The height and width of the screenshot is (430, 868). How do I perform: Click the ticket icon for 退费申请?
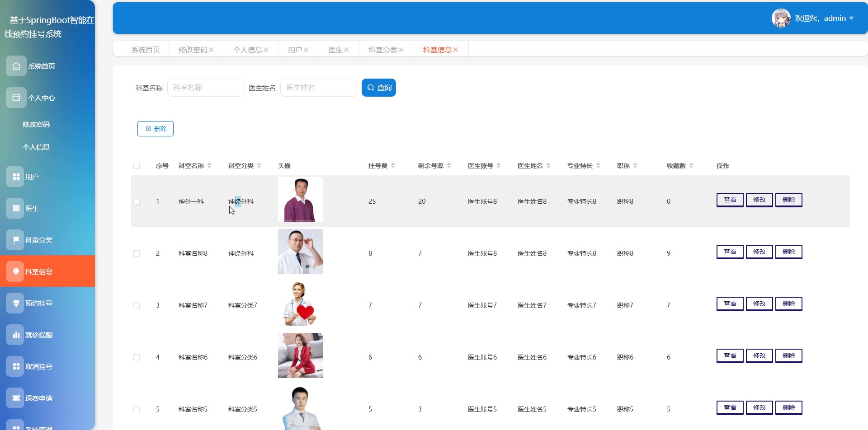[x=16, y=398]
